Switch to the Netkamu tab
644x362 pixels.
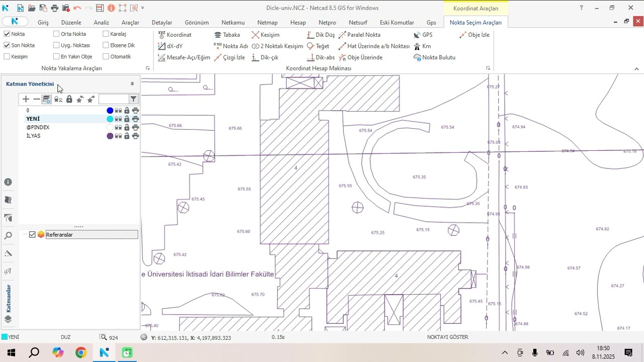[233, 23]
